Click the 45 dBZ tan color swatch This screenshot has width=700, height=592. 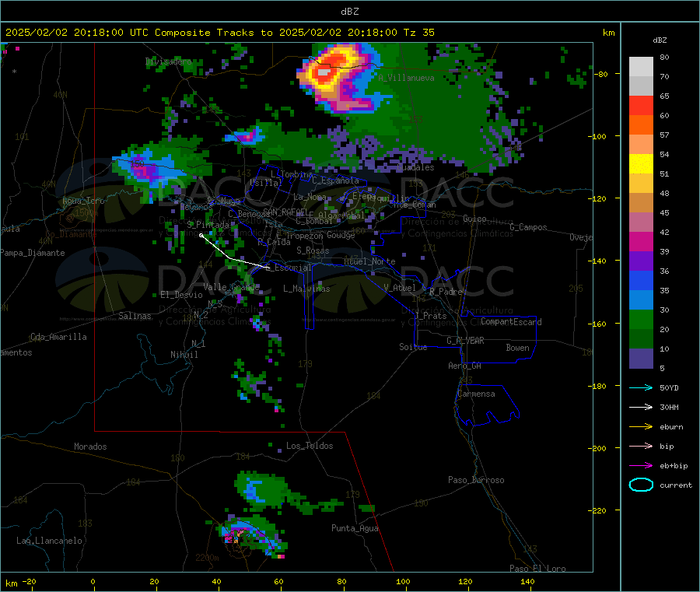641,203
